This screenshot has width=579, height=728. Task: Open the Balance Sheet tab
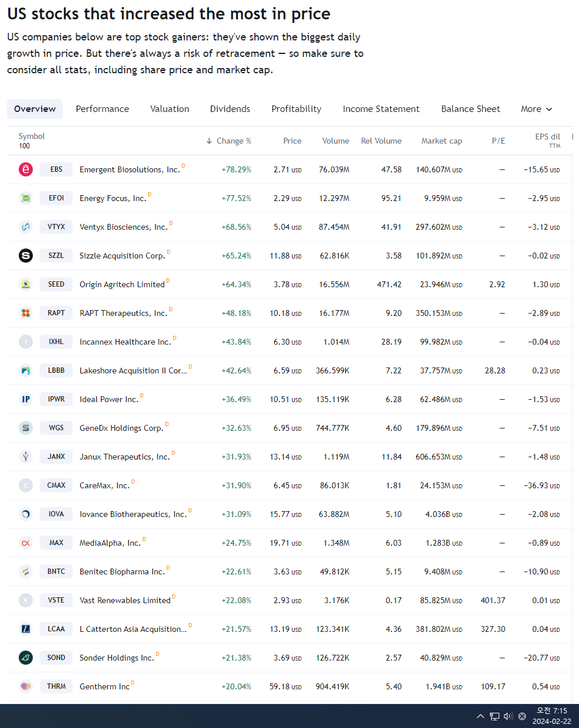tap(471, 109)
